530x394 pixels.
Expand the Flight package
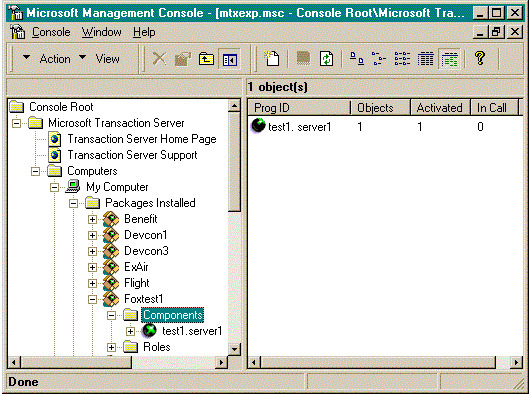tap(92, 283)
